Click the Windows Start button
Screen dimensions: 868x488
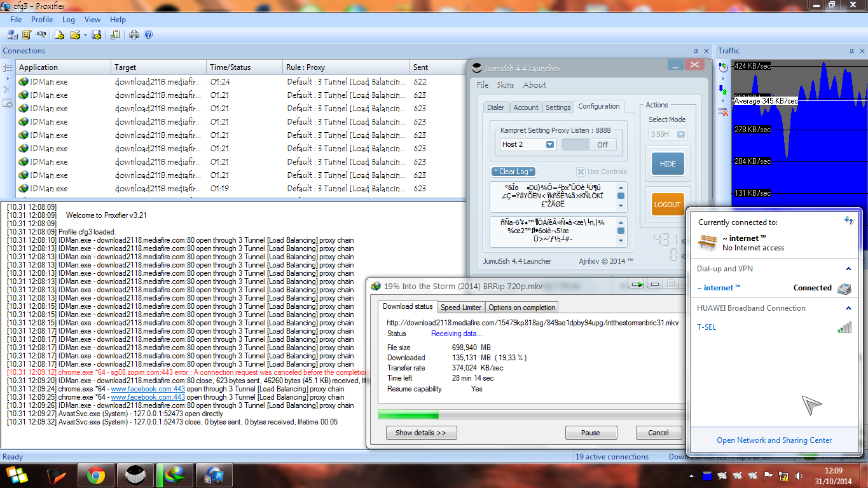click(17, 475)
